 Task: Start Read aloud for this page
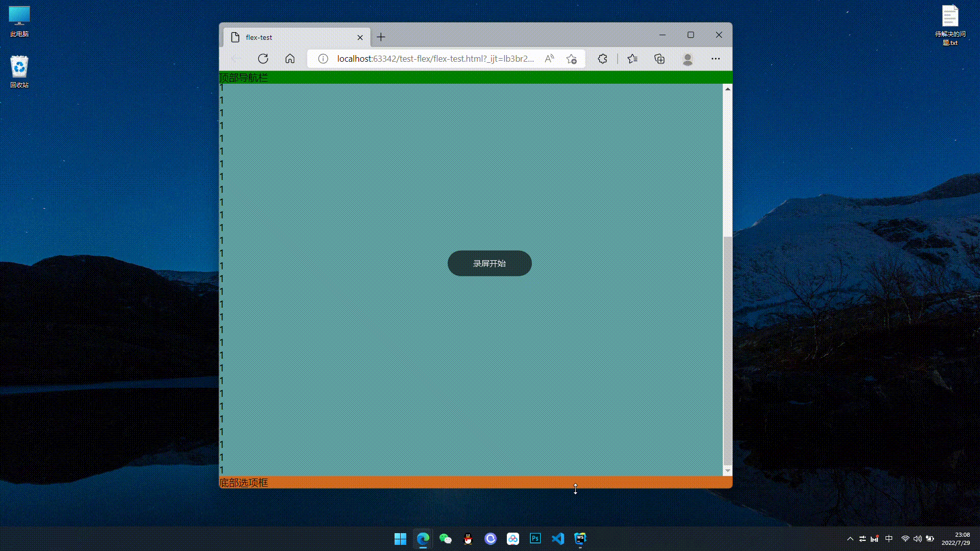tap(549, 59)
